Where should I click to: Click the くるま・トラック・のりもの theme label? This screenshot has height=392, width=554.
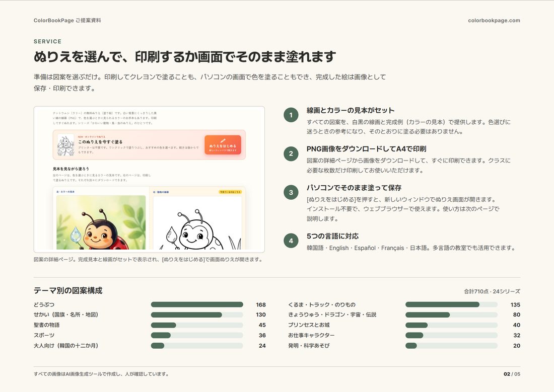point(321,304)
